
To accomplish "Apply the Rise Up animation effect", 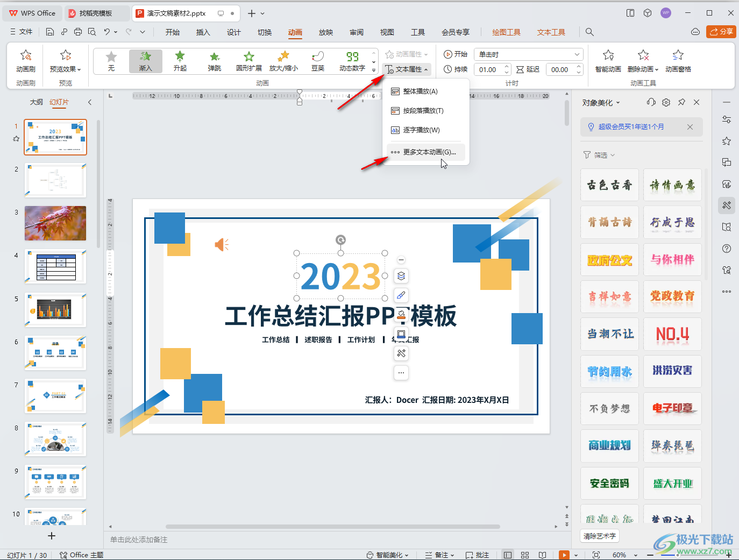I will (x=180, y=61).
